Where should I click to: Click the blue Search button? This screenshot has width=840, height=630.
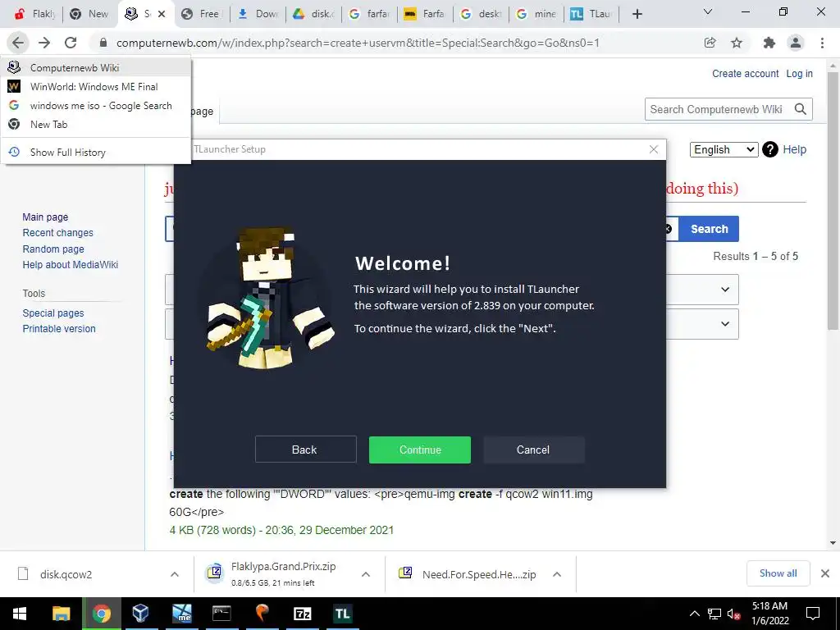tap(709, 229)
